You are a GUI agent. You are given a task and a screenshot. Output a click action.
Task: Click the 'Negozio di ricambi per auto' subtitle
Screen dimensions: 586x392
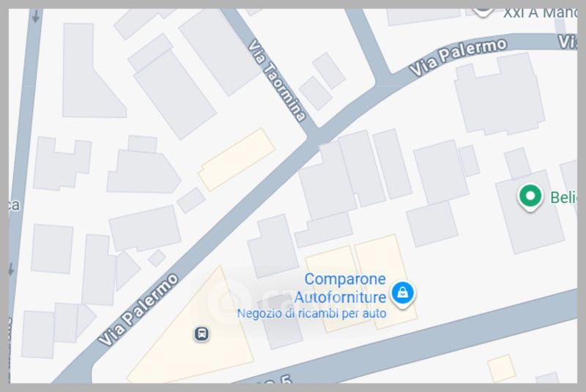point(312,313)
